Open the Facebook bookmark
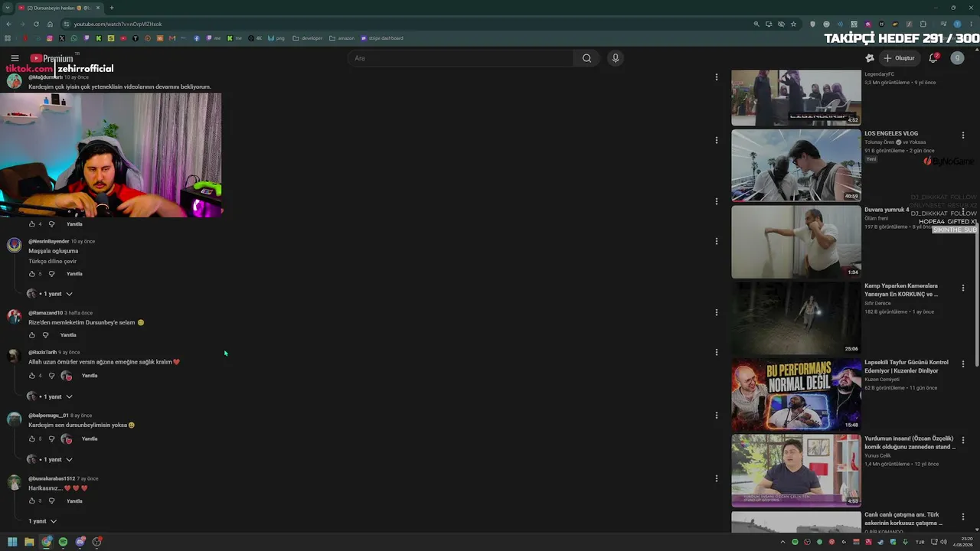 [x=197, y=38]
